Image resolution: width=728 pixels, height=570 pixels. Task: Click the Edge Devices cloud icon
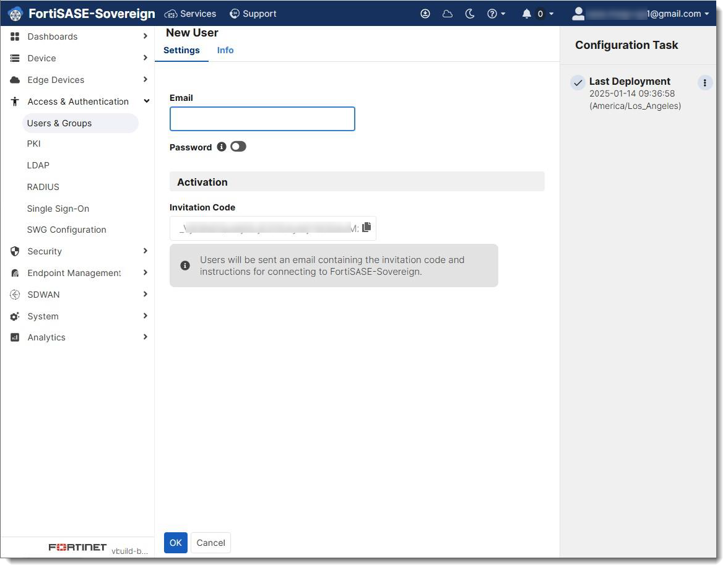[15, 80]
